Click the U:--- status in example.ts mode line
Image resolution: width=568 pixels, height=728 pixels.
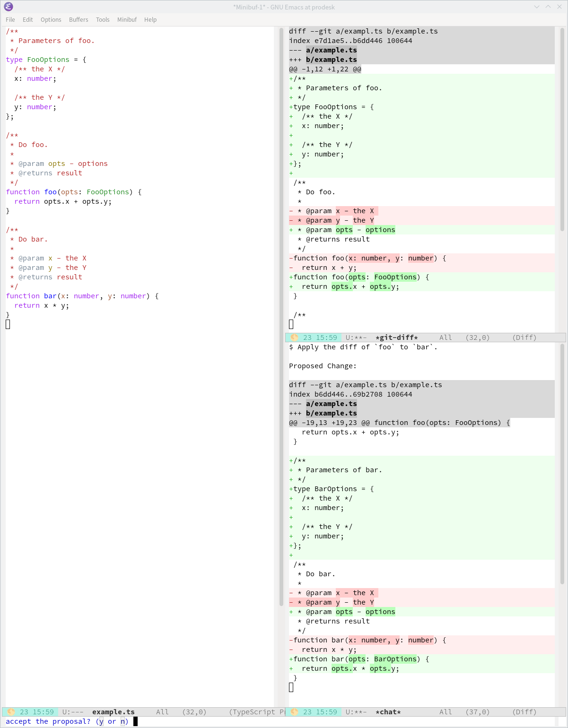(x=73, y=712)
